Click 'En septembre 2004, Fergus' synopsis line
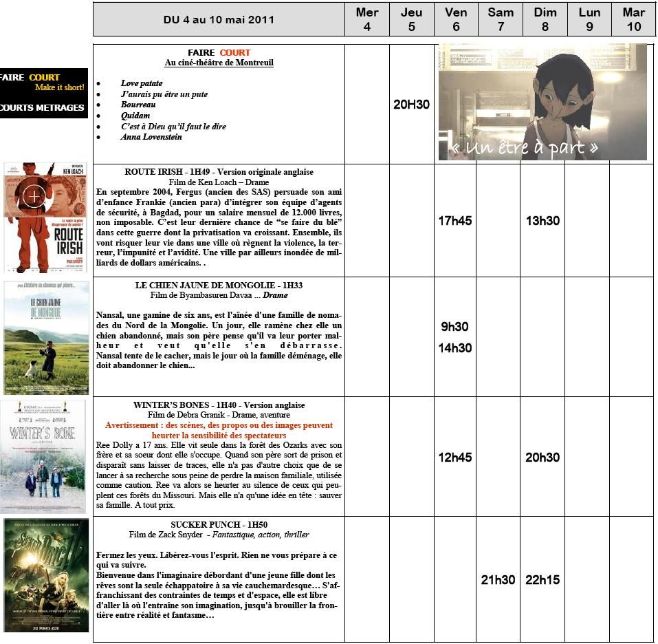658x644 pixels. click(219, 192)
